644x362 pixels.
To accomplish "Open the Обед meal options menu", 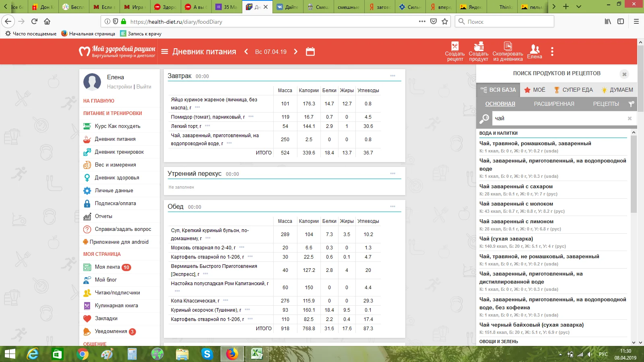I will tap(392, 207).
